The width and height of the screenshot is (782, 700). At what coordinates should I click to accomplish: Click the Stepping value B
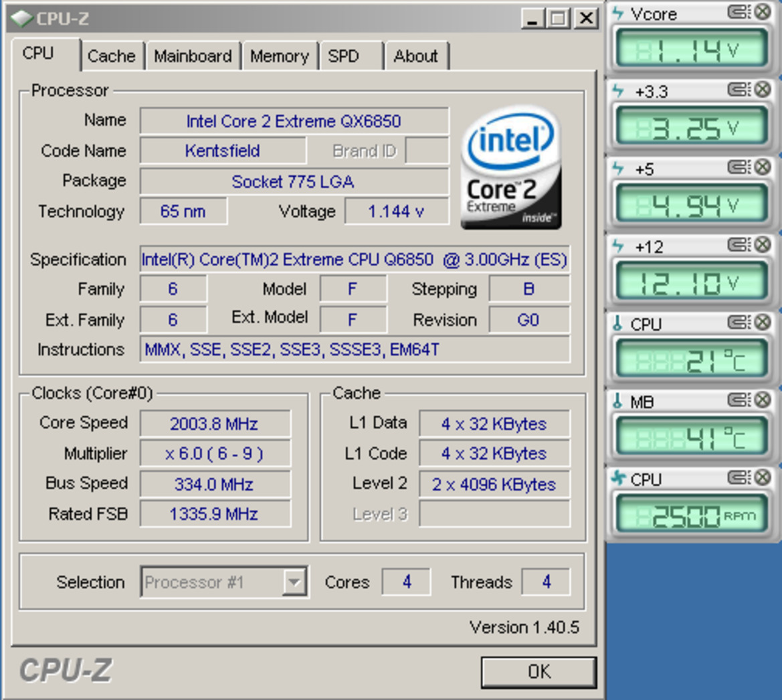pos(529,289)
